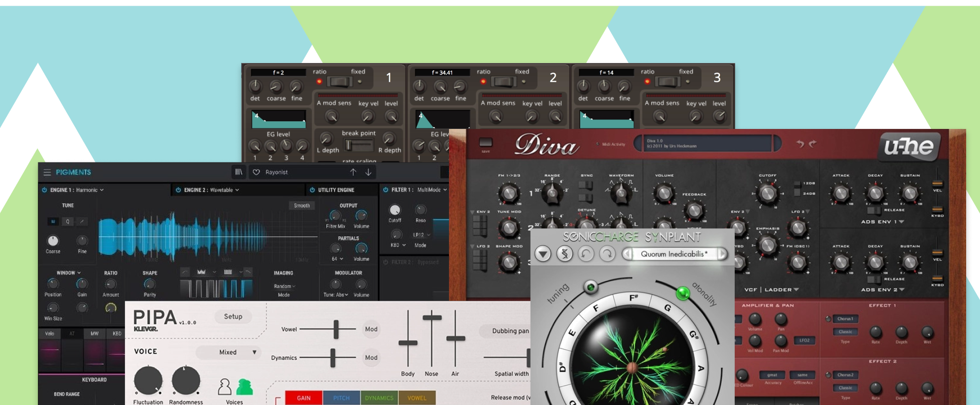Select the Q tune quantize button
Screen dimensions: 980x405
[x=68, y=222]
